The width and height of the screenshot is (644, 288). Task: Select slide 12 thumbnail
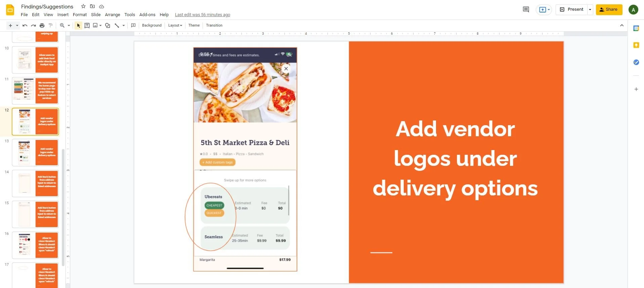35,122
